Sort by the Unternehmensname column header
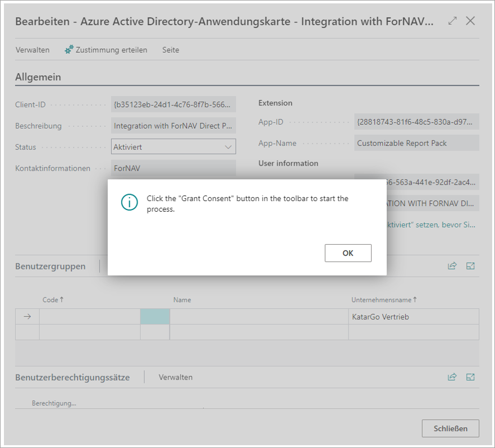495x448 pixels. tap(384, 300)
